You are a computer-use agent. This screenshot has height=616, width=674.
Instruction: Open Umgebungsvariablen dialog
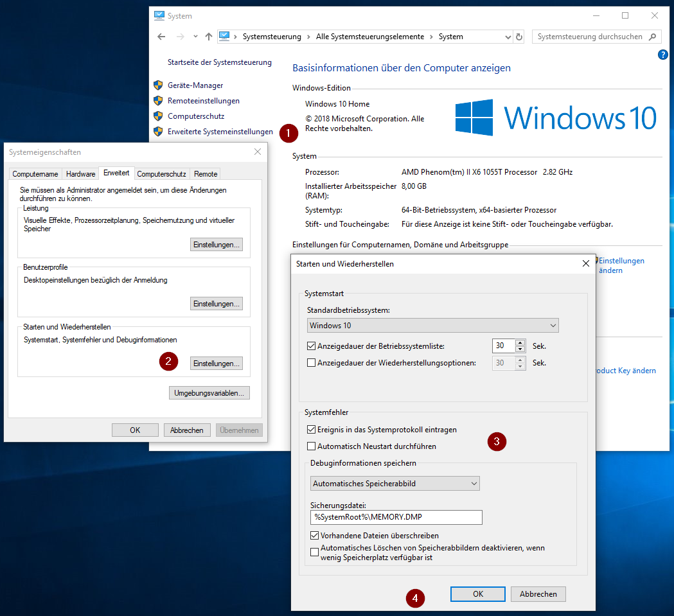[x=209, y=393]
